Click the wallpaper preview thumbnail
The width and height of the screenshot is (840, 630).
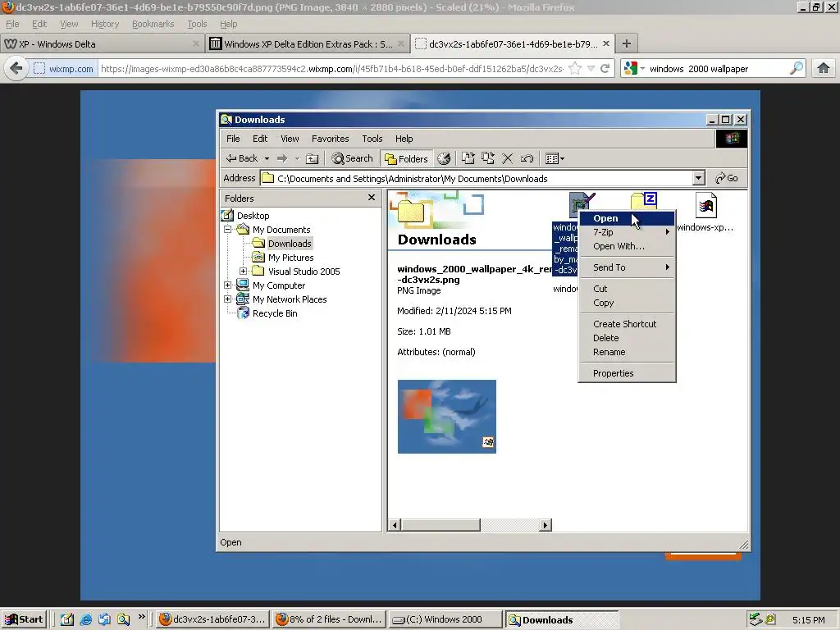click(x=447, y=417)
